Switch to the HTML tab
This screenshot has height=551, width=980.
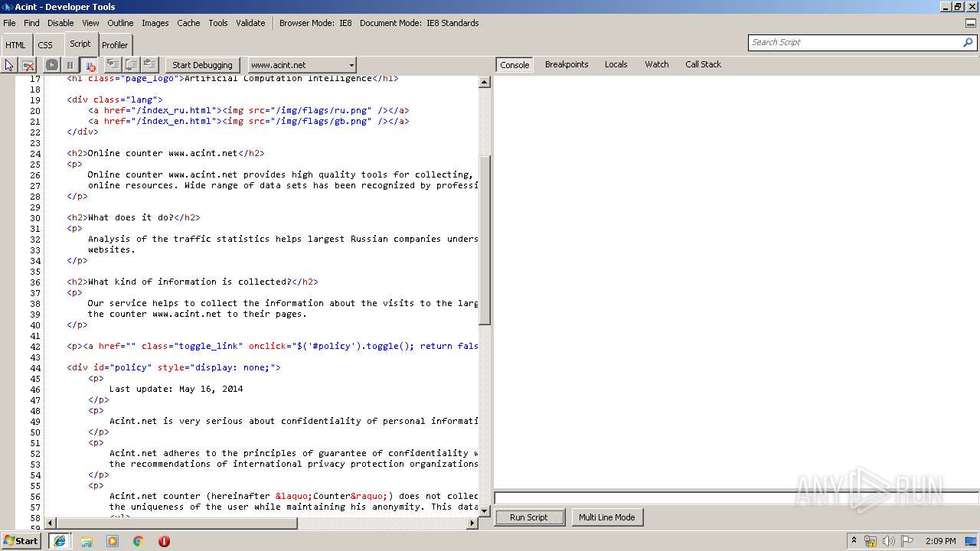coord(15,45)
